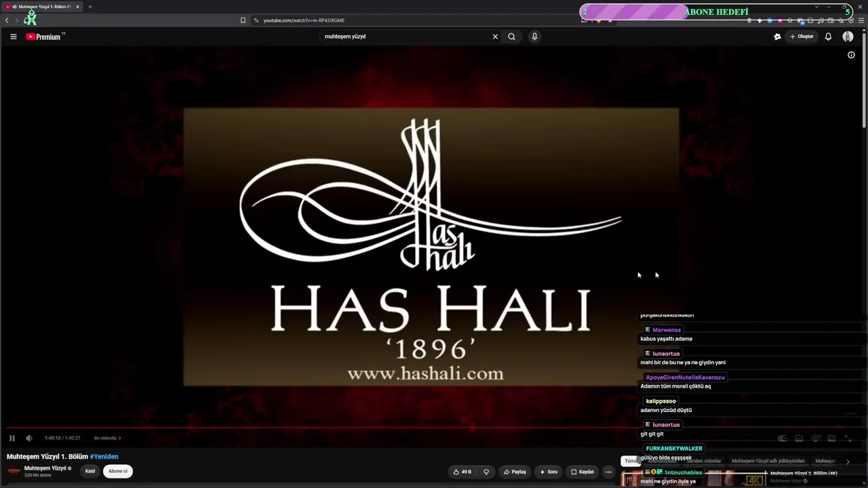Switch to theater mode
This screenshot has width=868, height=488.
pos(832,439)
